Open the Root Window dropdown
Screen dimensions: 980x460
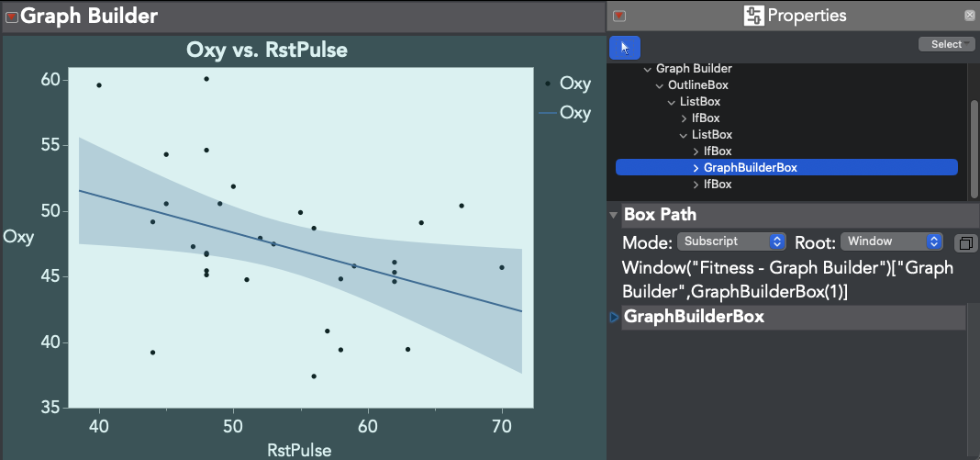click(892, 241)
